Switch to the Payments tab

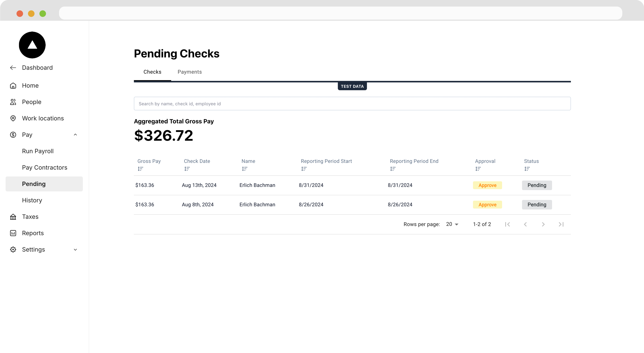coord(190,72)
